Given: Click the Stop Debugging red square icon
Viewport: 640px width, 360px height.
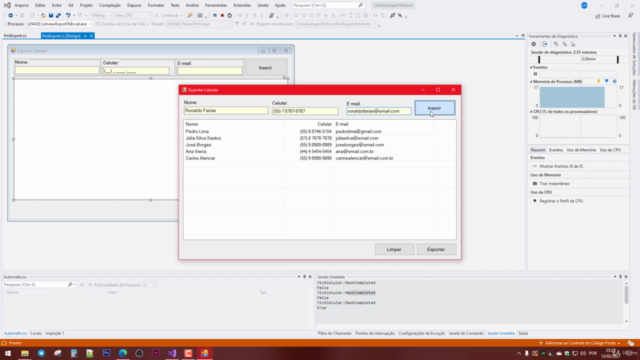Looking at the screenshot, I should click(x=222, y=16).
